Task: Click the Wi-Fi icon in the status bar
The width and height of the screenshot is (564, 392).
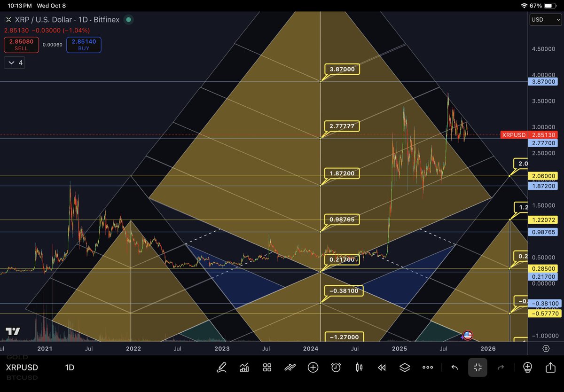Action: point(525,6)
